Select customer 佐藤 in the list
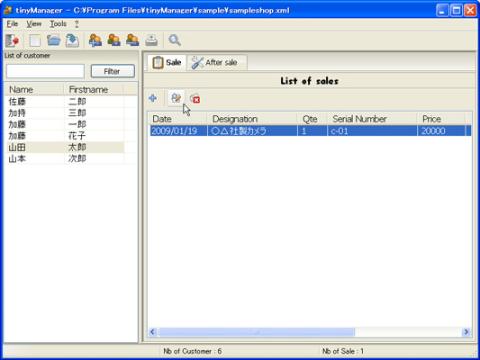Viewport: 480px width, 360px height. [x=17, y=101]
